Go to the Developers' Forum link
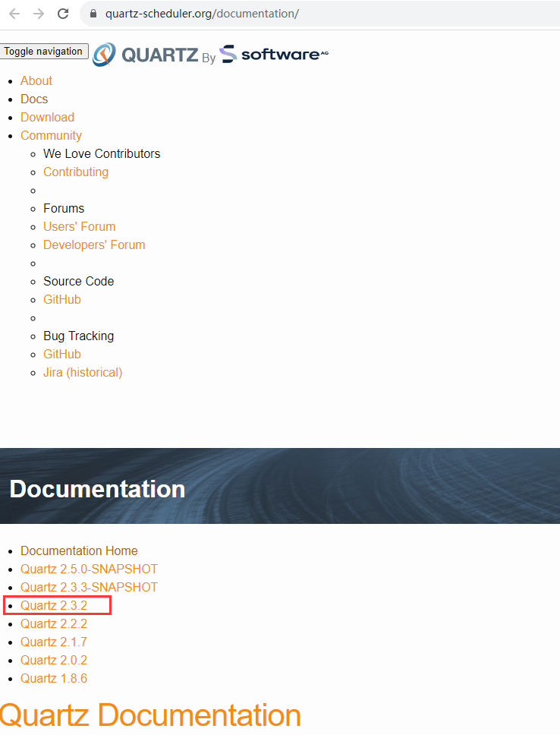The height and width of the screenshot is (735, 560). tap(94, 244)
